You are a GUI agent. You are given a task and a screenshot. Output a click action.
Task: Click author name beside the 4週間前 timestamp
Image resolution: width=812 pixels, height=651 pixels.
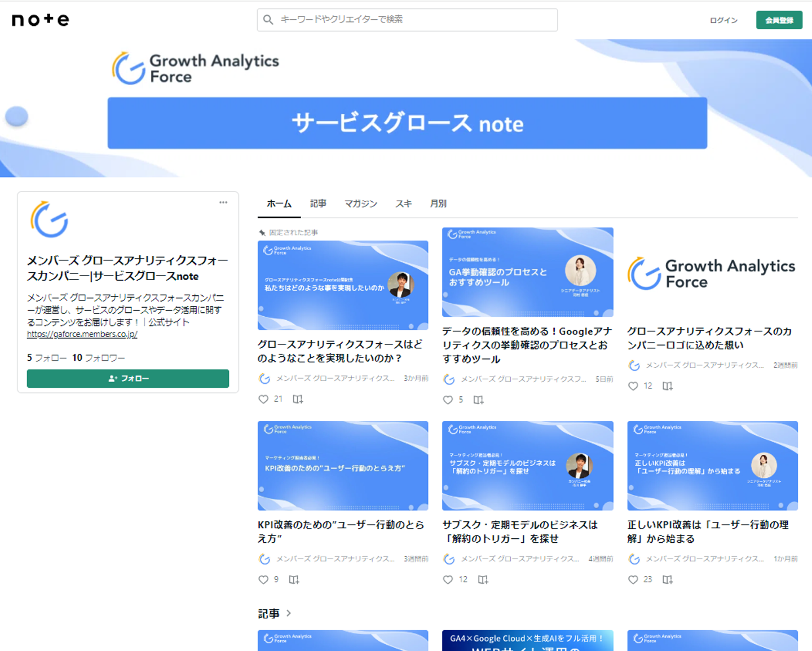pyautogui.click(x=520, y=559)
